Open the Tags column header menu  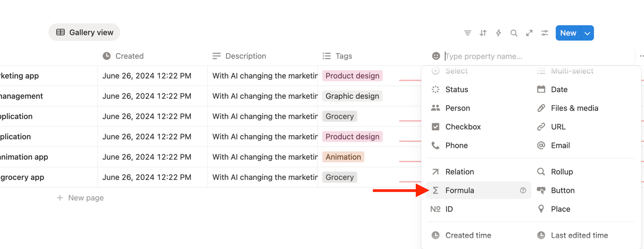click(344, 56)
